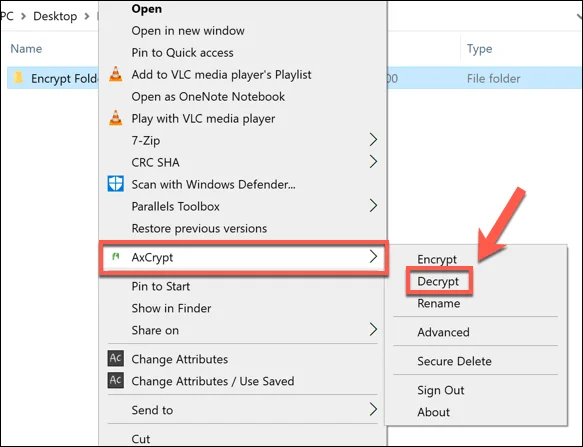
Task: Click the yellow Encrypt Folder icon
Action: (x=18, y=78)
